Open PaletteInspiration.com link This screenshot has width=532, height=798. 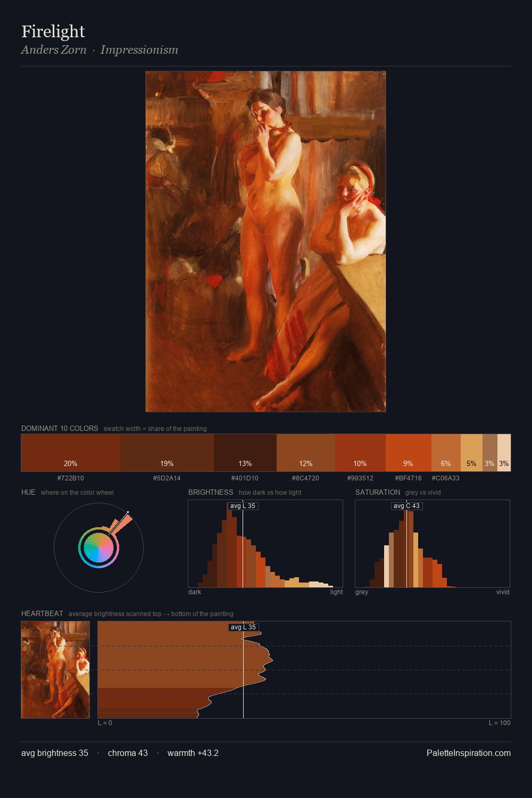(x=469, y=753)
